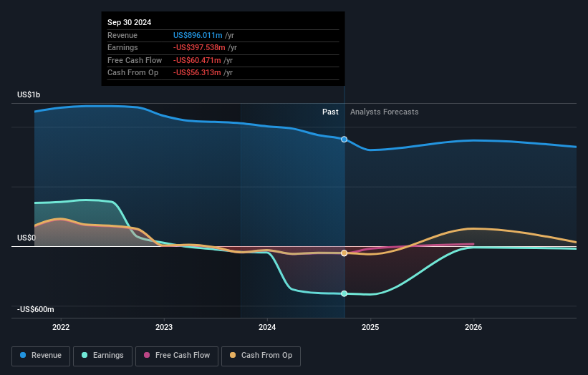This screenshot has height=375, width=588.
Task: Toggle the Revenue legend button
Action: pos(41,356)
